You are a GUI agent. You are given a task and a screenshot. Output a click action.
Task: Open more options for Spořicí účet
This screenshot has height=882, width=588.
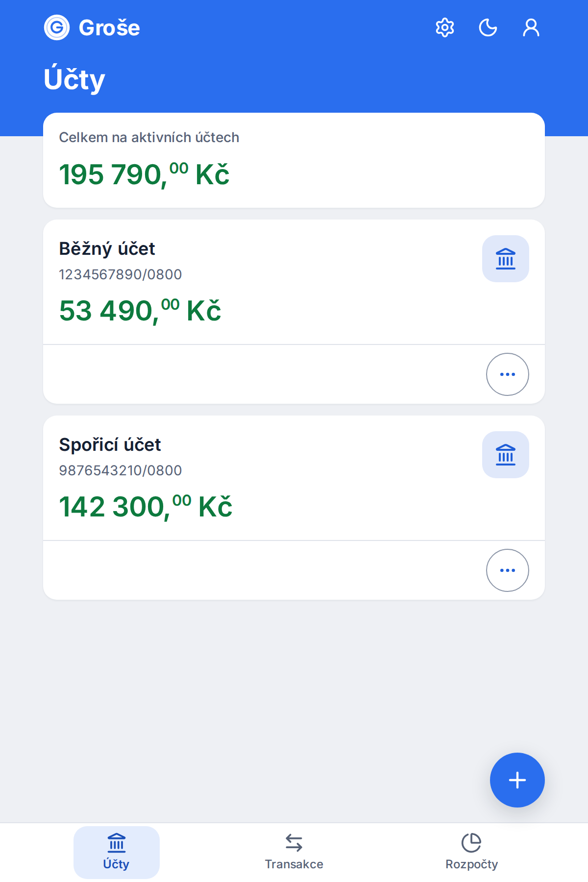[x=508, y=570]
